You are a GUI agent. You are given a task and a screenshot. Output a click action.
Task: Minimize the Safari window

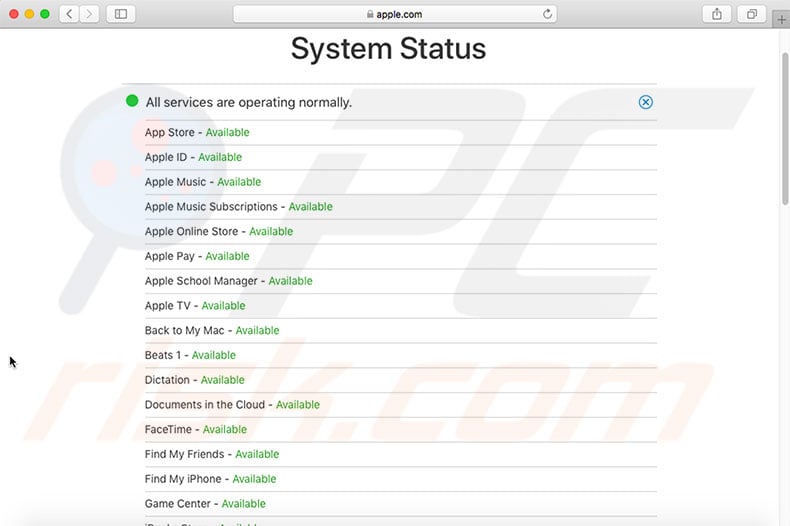pyautogui.click(x=29, y=14)
